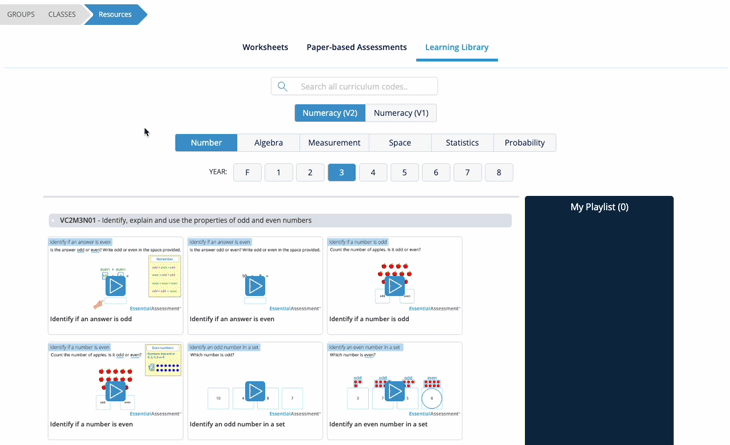Screen dimensions: 730x445
Task: Choose year 1
Action: pos(278,172)
